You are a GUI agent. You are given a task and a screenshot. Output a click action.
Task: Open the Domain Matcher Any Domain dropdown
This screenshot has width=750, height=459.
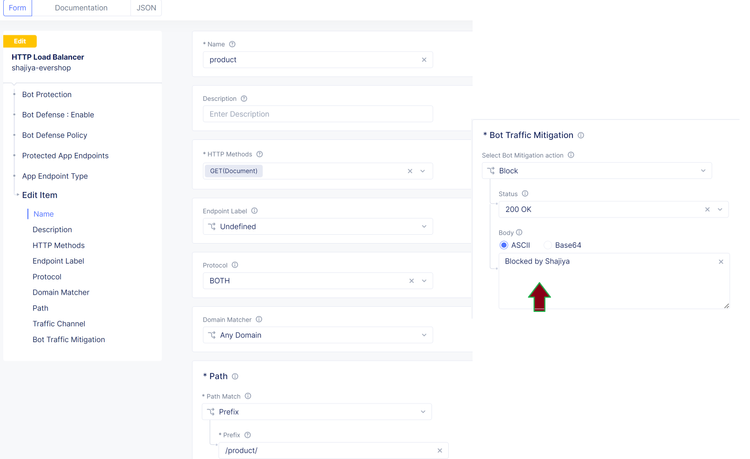point(318,335)
